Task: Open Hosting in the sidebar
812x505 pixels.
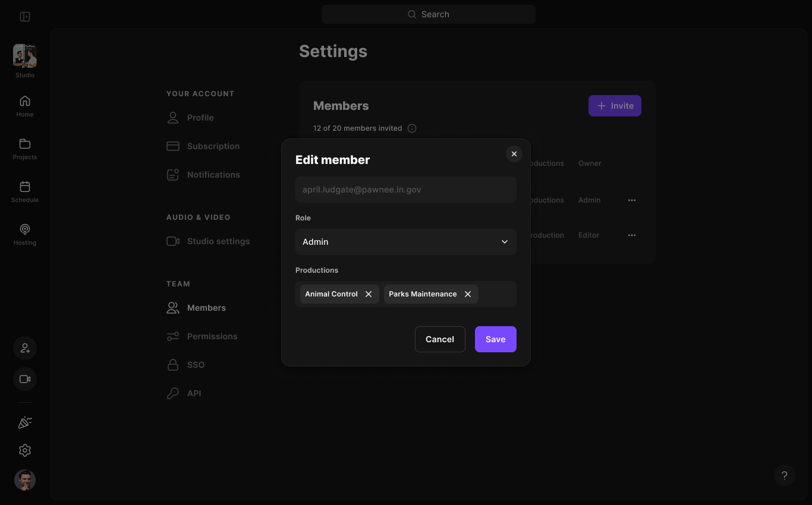Action: [25, 234]
